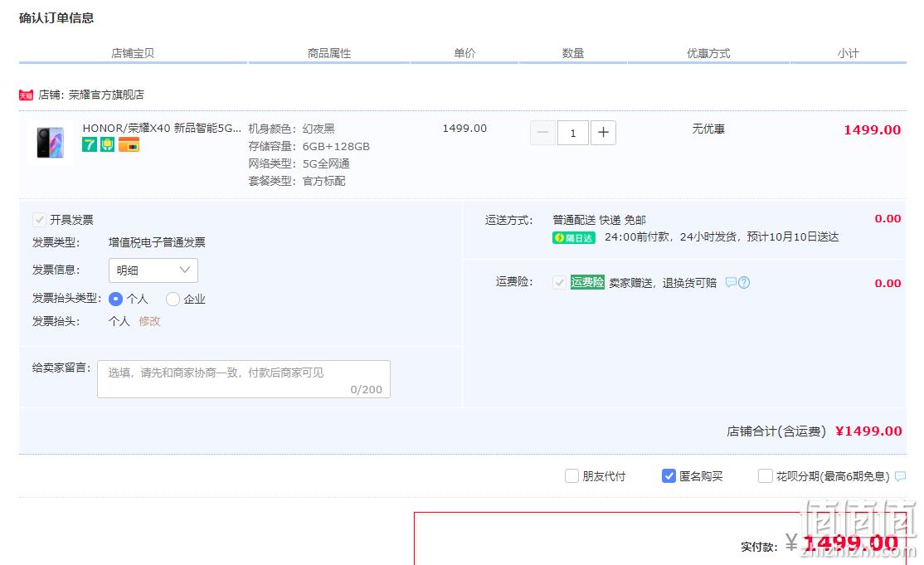Click the 普通配送 快递 免邮 shipping text
Image resolution: width=924 pixels, height=565 pixels.
tap(600, 220)
